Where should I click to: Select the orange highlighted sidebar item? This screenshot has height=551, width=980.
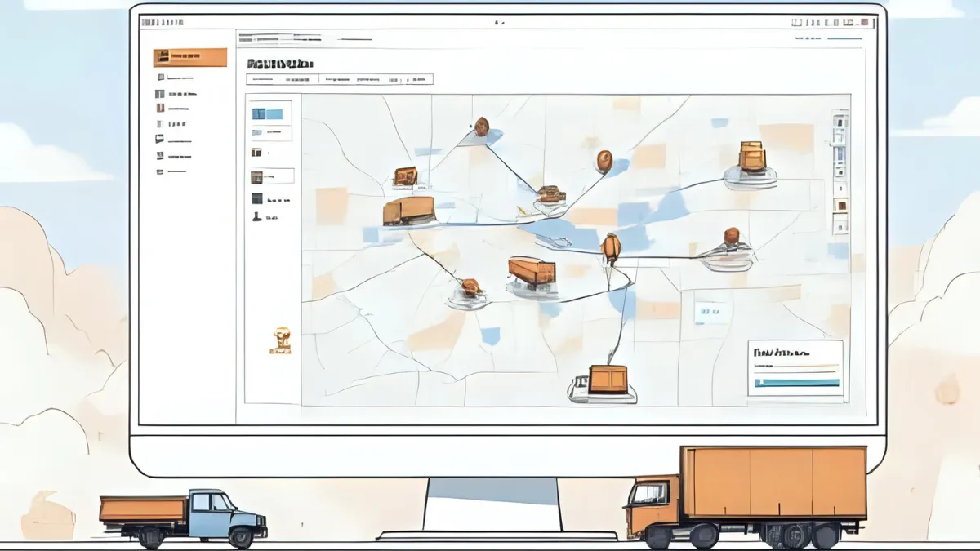click(x=190, y=57)
